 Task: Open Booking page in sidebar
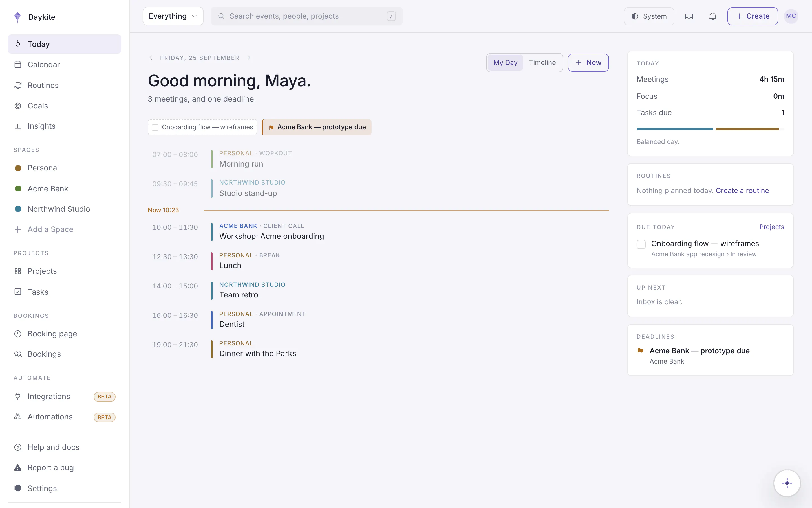click(64, 334)
